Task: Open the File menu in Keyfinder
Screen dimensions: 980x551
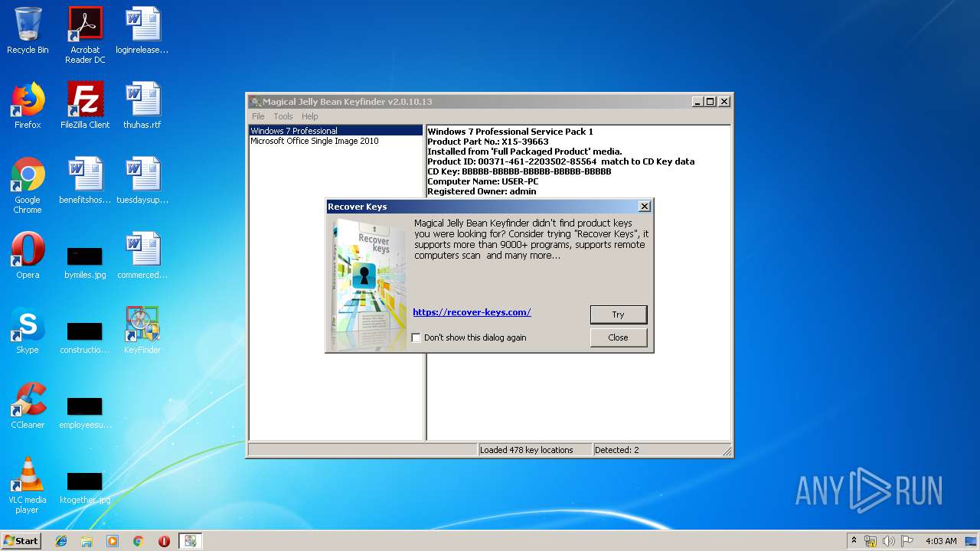Action: click(x=258, y=116)
